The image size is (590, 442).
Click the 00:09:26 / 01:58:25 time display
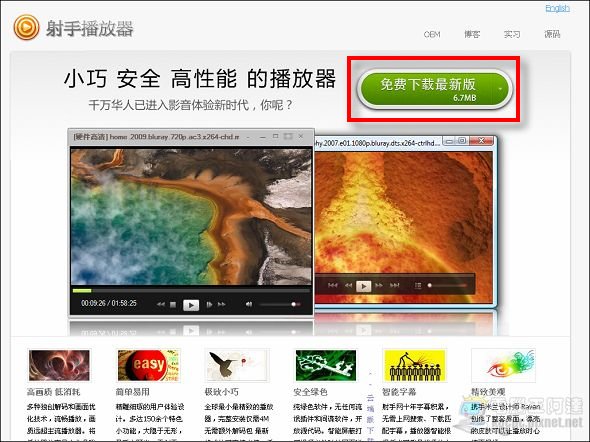coord(109,303)
